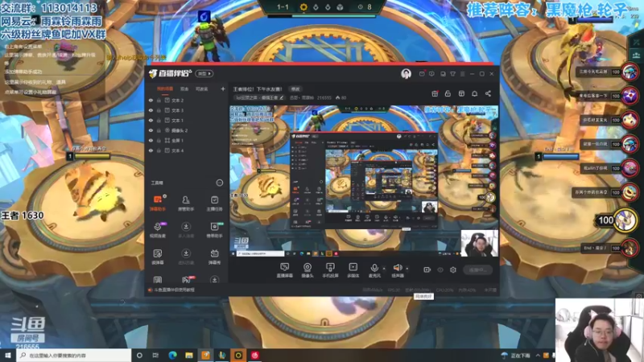The height and width of the screenshot is (362, 644).
Task: Open the skin shirt icon
Action: pyautogui.click(x=452, y=74)
